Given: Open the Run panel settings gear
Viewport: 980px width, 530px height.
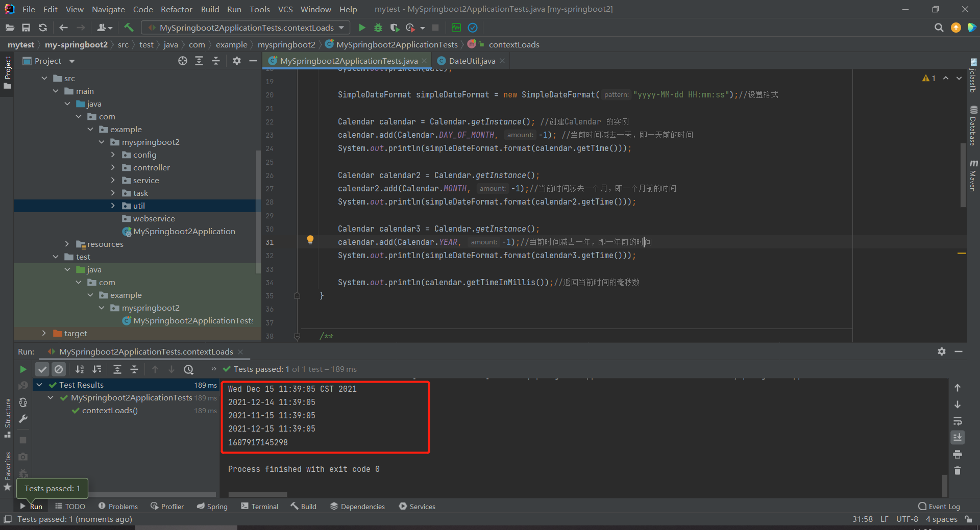Looking at the screenshot, I should (x=942, y=351).
